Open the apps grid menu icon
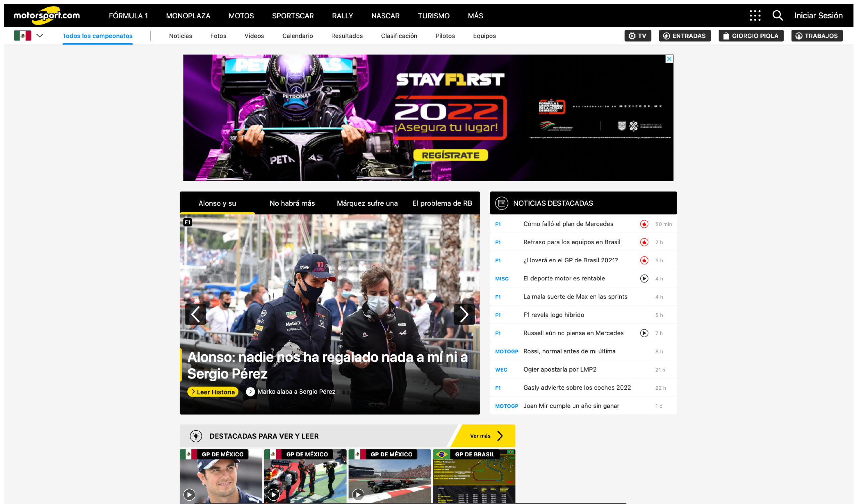Viewport: 858px width, 504px height. coord(755,16)
